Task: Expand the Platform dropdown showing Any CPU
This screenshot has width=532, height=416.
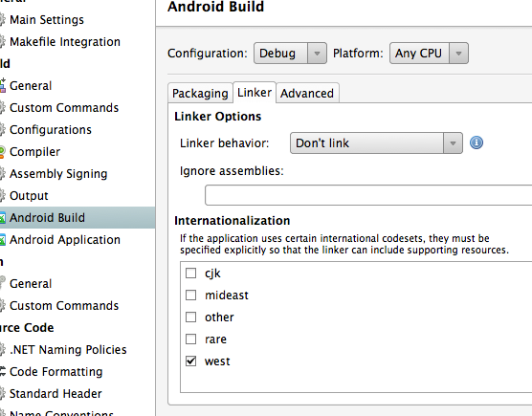Action: click(x=429, y=54)
